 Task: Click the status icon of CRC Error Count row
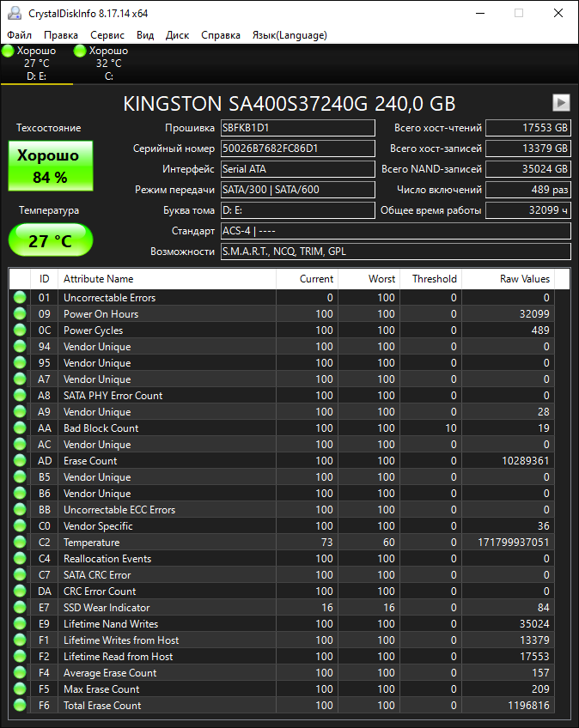[20, 591]
